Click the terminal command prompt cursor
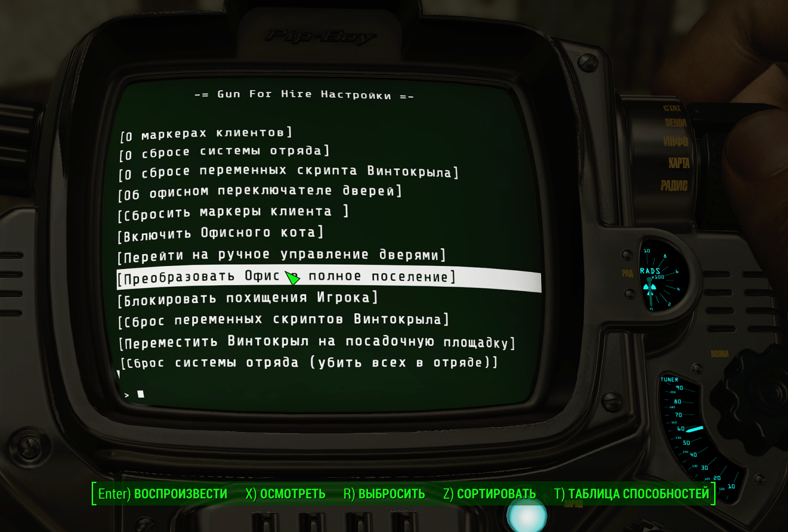 (x=140, y=394)
